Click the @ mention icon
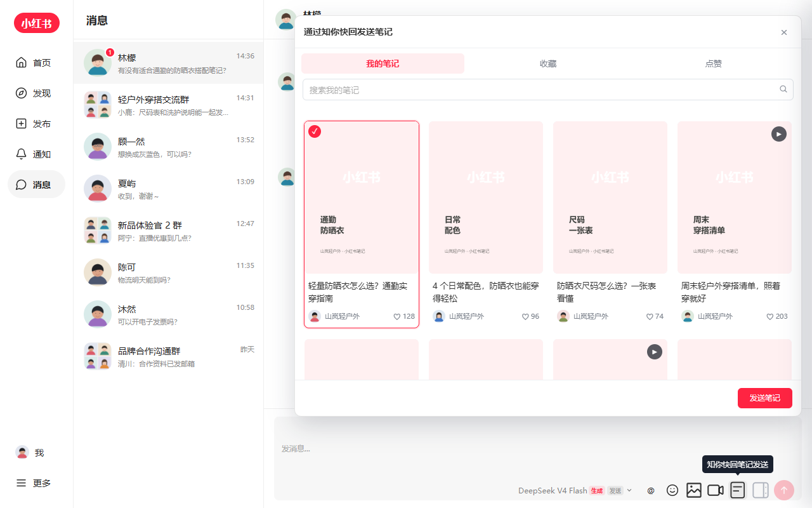This screenshot has height=508, width=812. (x=651, y=490)
